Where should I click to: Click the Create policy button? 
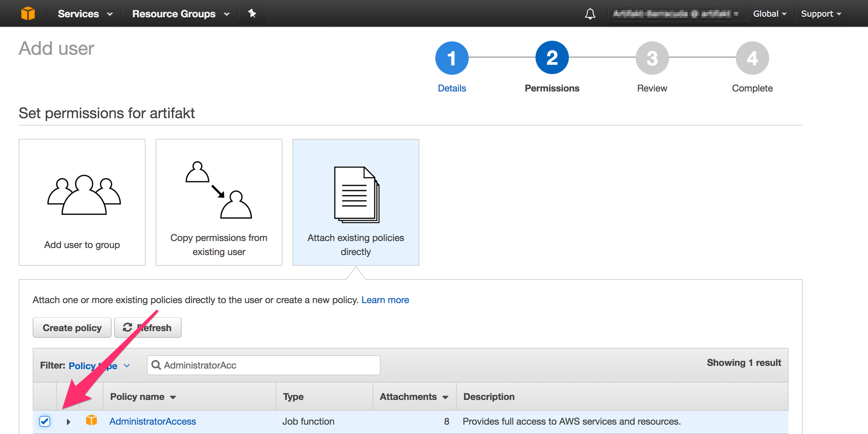72,328
